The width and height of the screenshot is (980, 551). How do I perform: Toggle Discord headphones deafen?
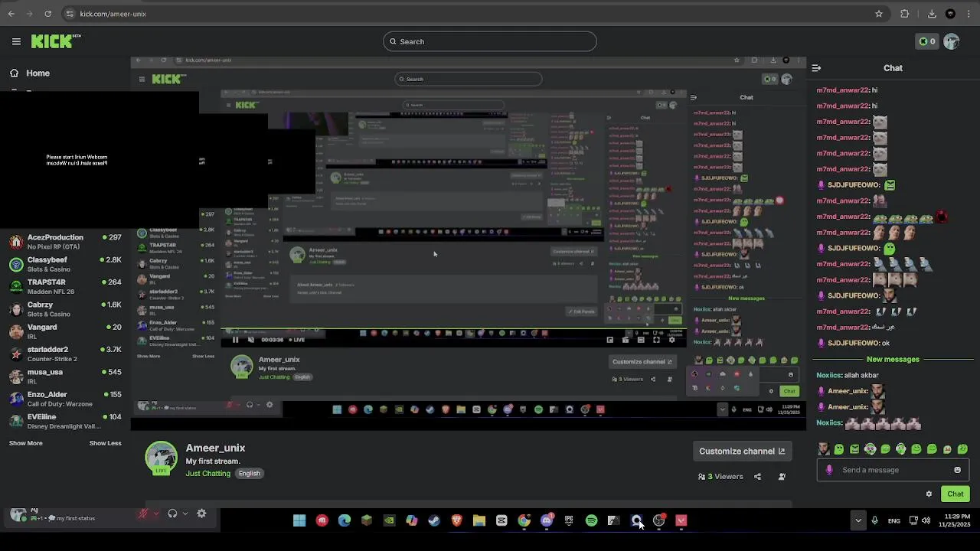tap(172, 514)
